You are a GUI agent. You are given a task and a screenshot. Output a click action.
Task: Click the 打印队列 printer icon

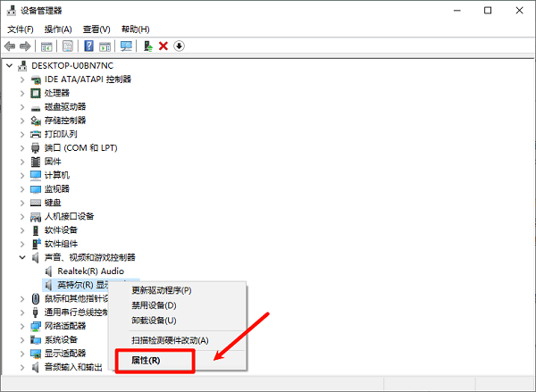36,134
